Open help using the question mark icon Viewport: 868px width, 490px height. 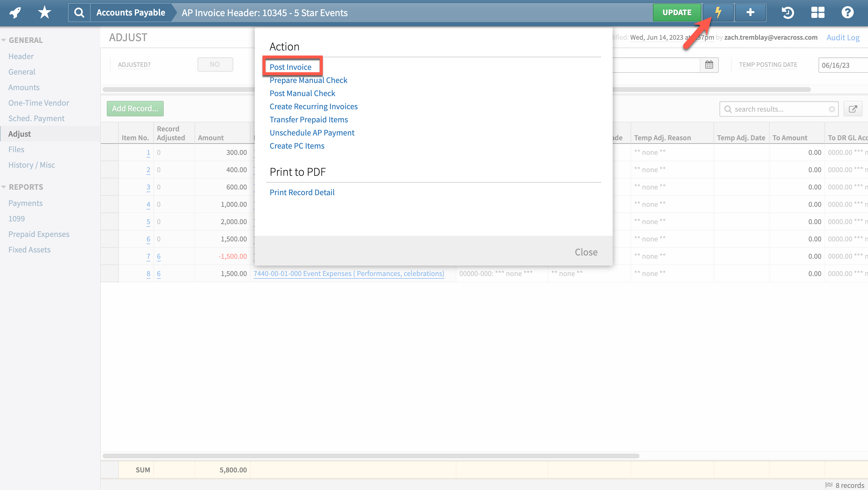(848, 13)
